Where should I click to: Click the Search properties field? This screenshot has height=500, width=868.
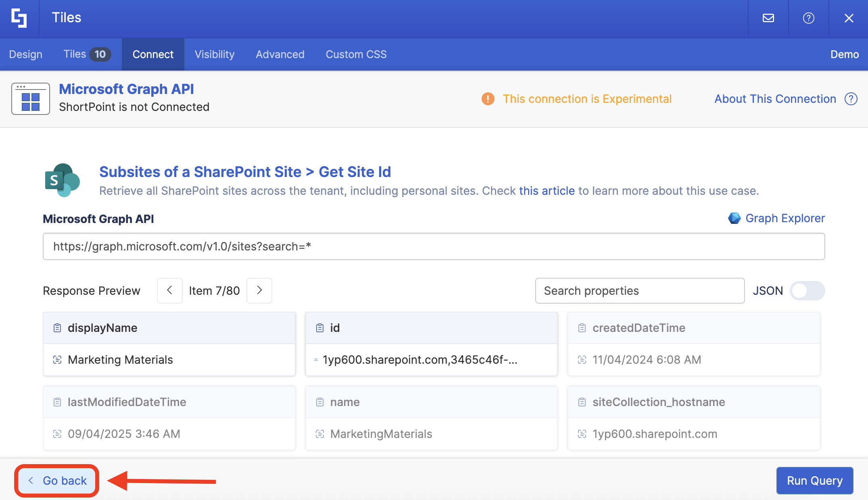[x=639, y=291]
